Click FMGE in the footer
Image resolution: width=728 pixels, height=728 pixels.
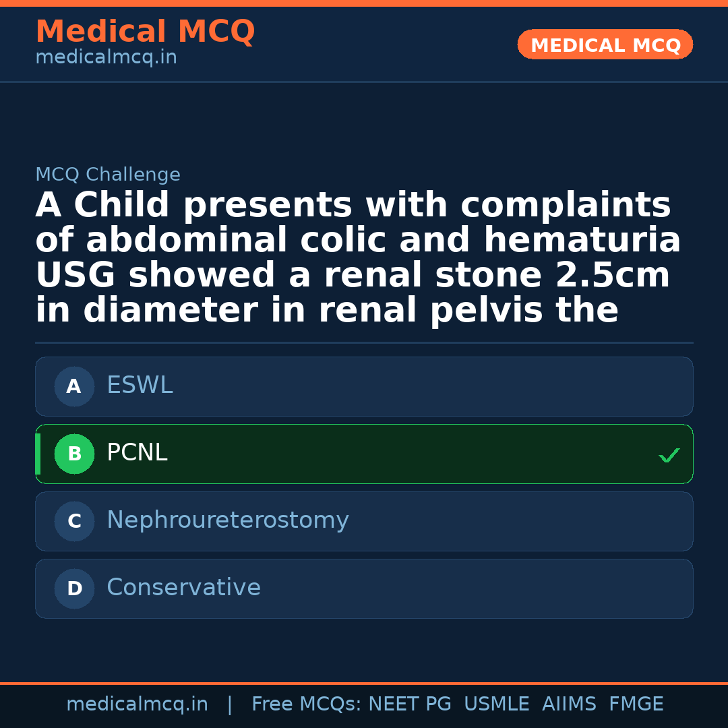[636, 704]
